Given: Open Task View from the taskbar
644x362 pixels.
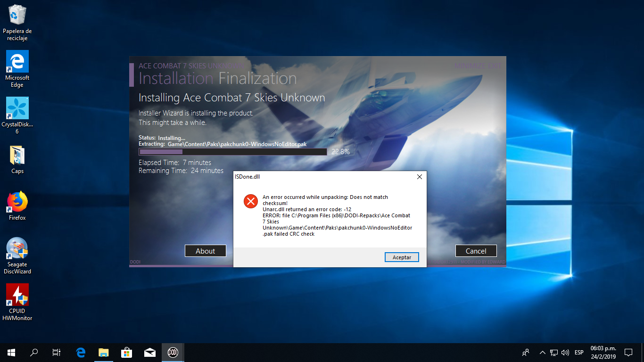Looking at the screenshot, I should [x=56, y=352].
